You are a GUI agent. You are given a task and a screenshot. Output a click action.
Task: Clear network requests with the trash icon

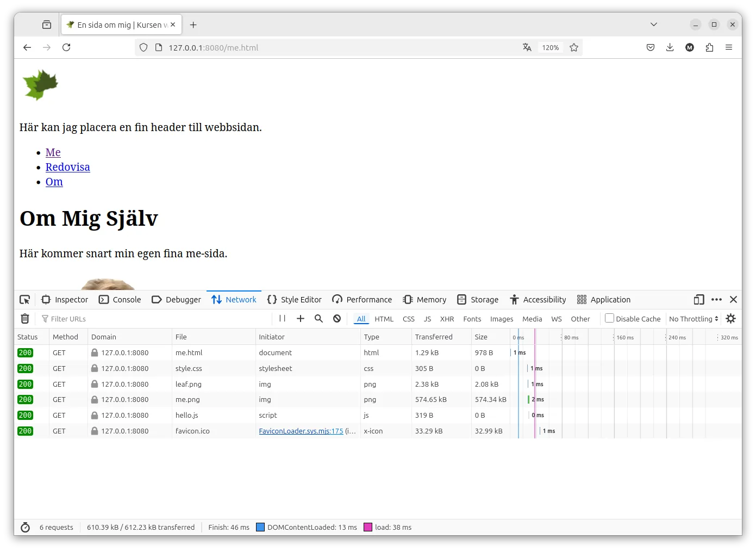click(x=25, y=319)
